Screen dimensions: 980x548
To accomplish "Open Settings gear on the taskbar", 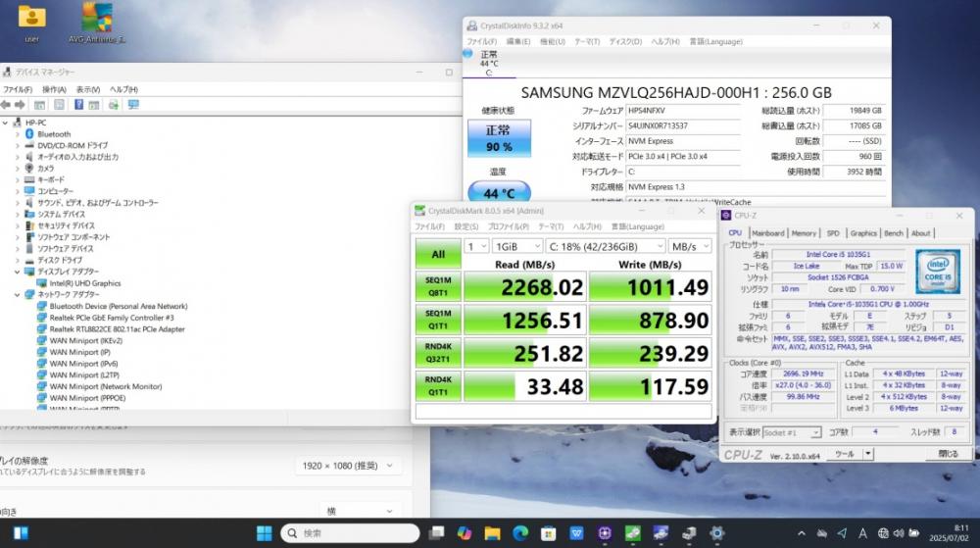I will pyautogui.click(x=717, y=533).
